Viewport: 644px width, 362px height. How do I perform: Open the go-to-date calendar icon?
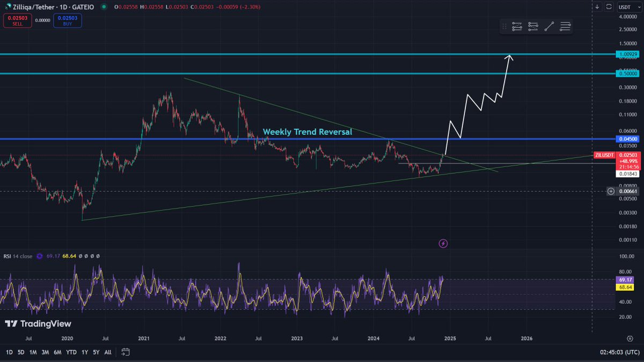click(x=126, y=352)
